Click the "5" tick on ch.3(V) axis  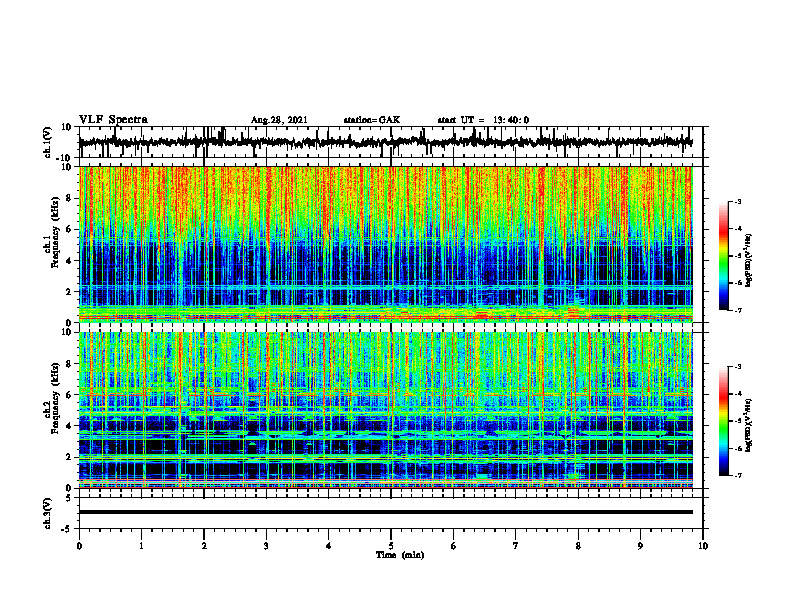click(70, 498)
